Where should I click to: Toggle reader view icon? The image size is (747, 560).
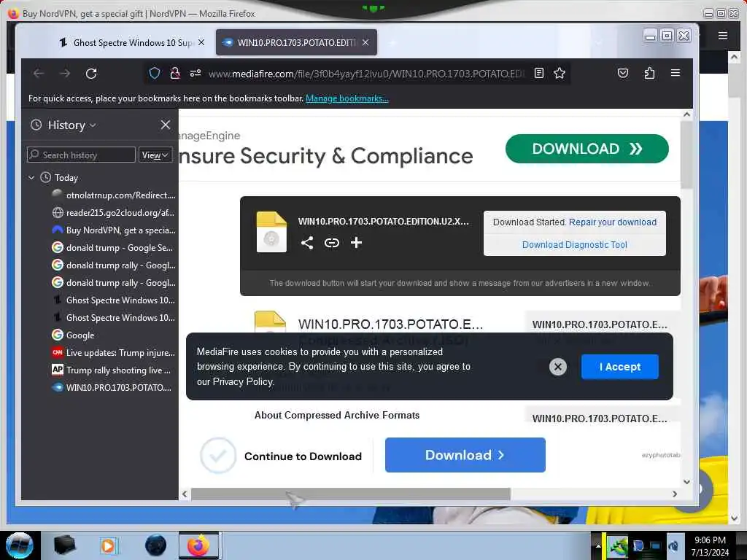point(539,74)
